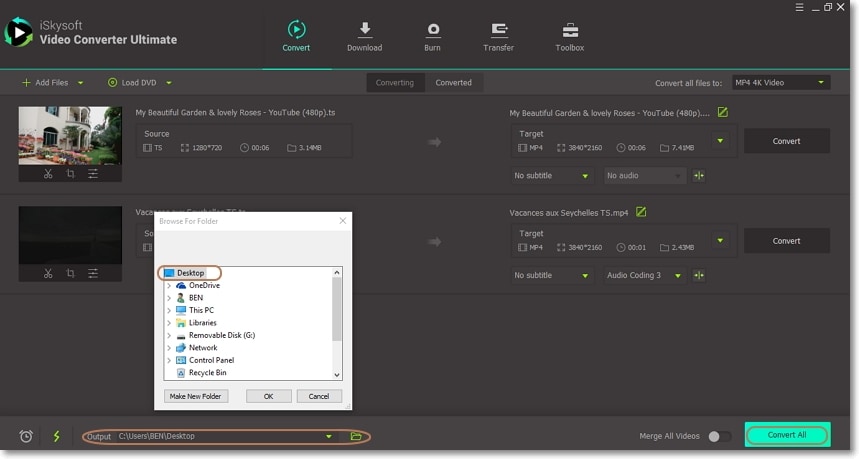Open the Audio Coding 3 dropdown

tap(644, 276)
